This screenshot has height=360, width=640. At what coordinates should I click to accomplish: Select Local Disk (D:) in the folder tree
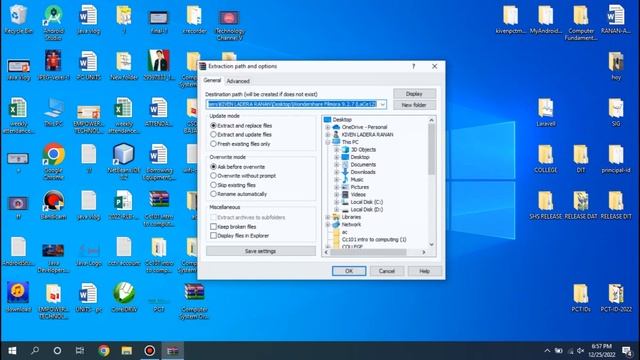pos(367,210)
